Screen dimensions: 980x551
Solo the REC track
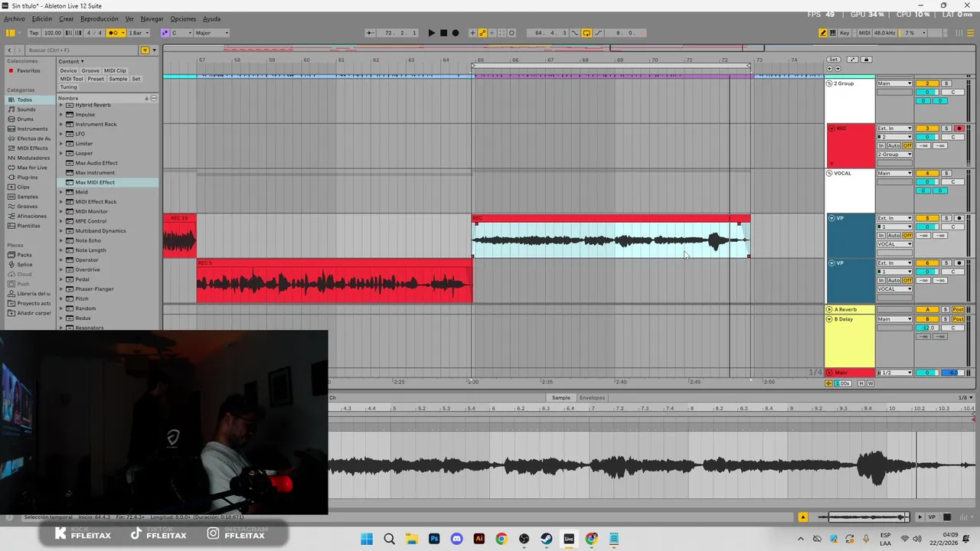(x=946, y=129)
